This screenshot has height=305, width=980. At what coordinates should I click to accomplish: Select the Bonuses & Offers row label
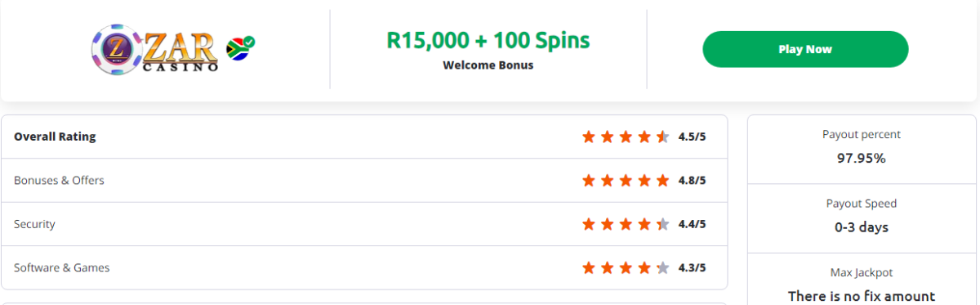pos(59,180)
